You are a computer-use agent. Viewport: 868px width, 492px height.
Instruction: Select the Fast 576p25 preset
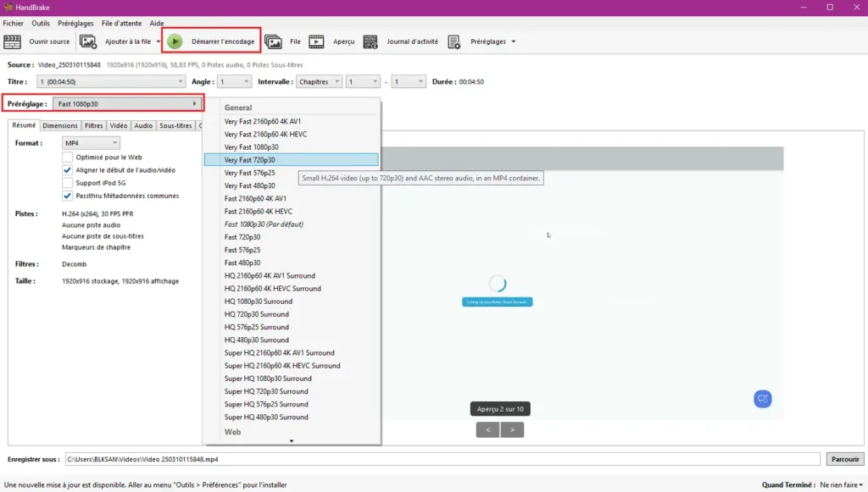[292, 250]
